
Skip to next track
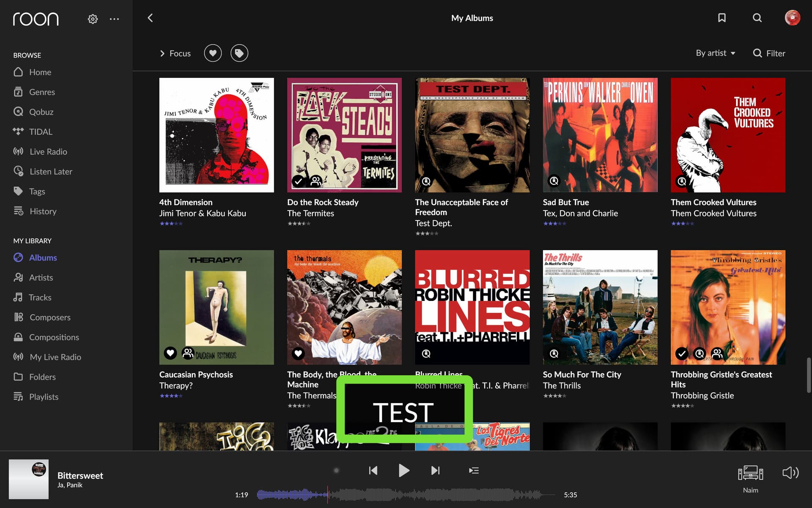point(435,470)
